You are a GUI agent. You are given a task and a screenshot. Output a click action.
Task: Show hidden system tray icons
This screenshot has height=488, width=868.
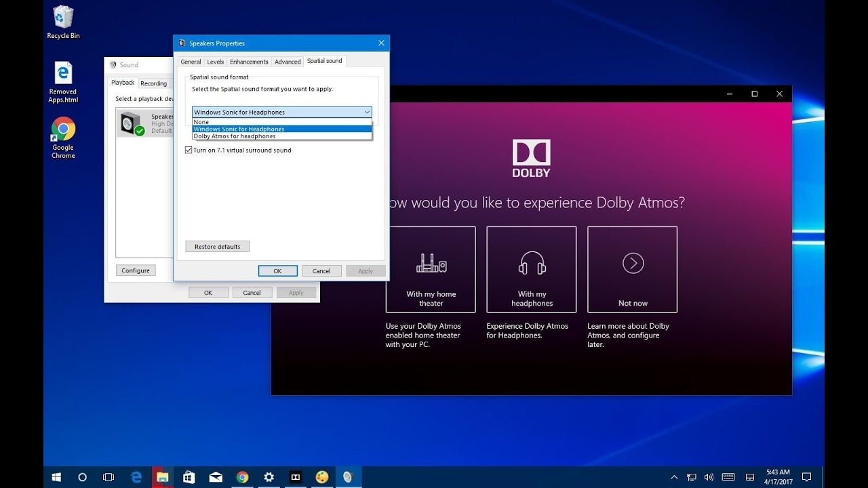(674, 477)
